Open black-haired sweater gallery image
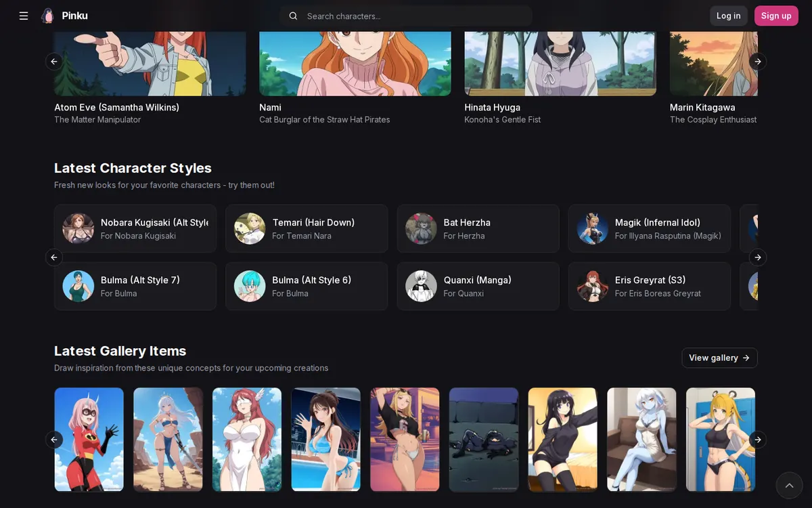 click(x=563, y=440)
